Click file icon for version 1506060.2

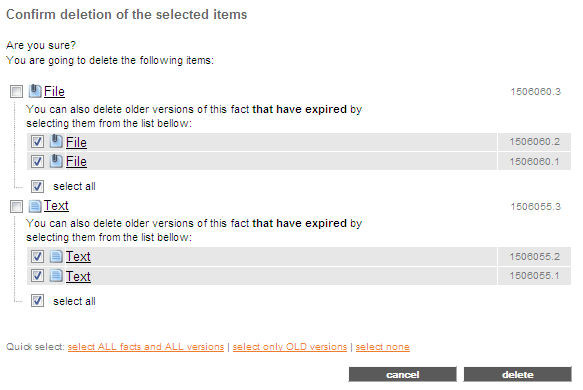[56, 141]
